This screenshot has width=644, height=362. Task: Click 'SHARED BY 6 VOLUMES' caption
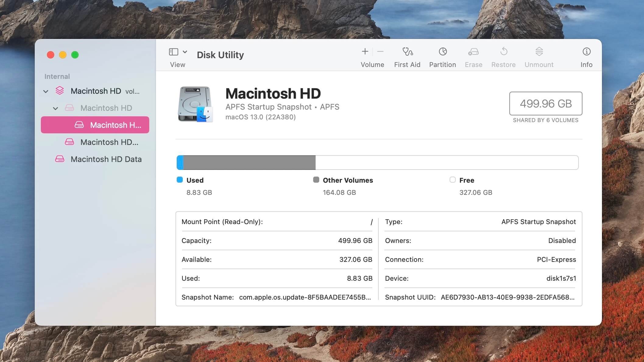[546, 120]
